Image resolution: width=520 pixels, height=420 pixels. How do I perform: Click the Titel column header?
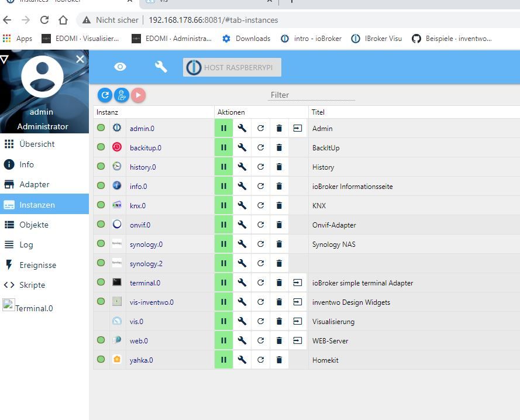coord(318,112)
